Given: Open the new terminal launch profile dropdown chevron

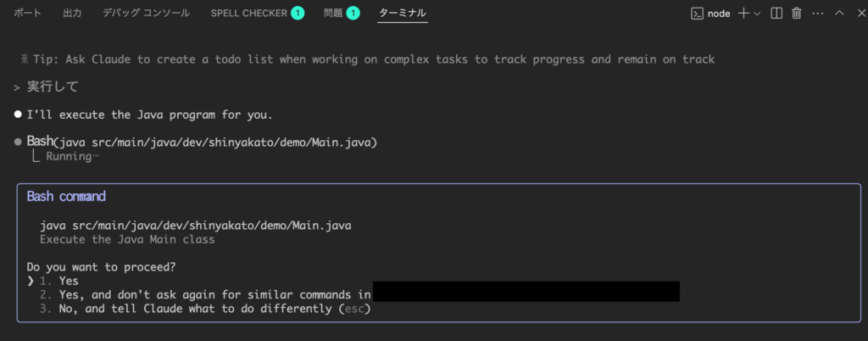Looking at the screenshot, I should tap(757, 14).
